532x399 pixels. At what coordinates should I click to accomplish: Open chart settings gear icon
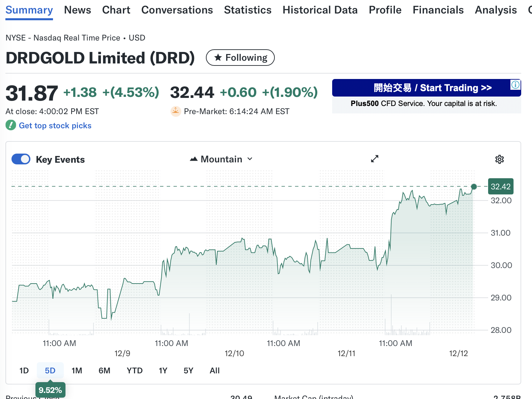[x=499, y=159]
